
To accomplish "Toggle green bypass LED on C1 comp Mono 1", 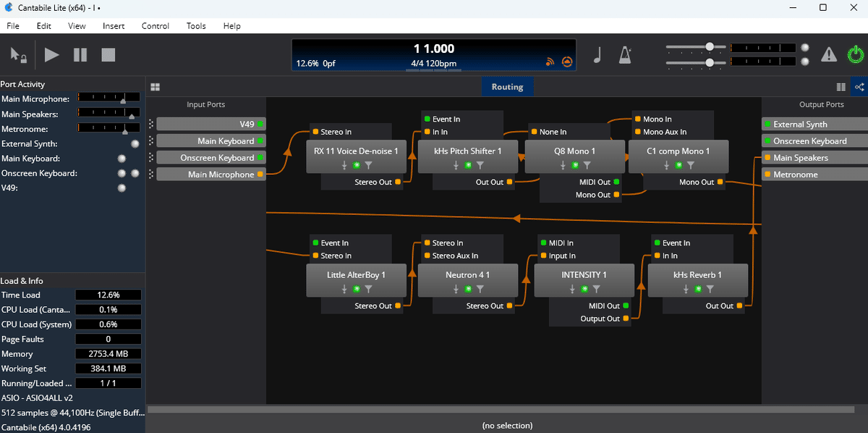I will click(x=678, y=166).
